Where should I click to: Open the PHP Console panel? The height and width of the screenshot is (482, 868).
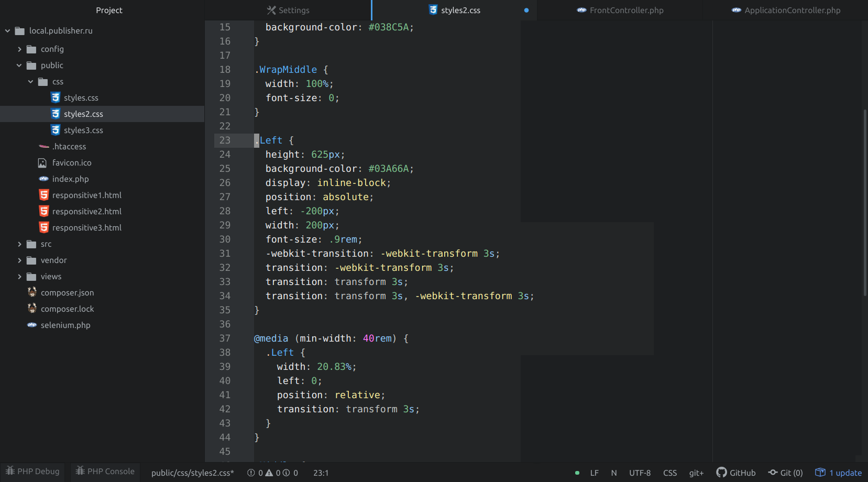[x=105, y=472]
